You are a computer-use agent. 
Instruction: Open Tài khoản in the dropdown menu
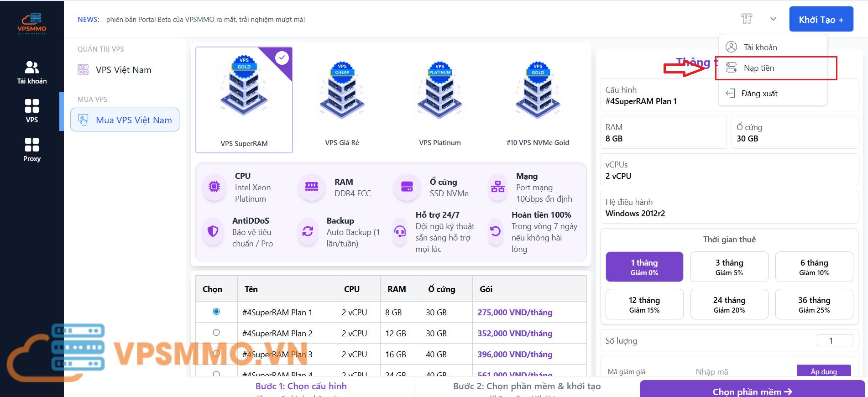[x=760, y=47]
